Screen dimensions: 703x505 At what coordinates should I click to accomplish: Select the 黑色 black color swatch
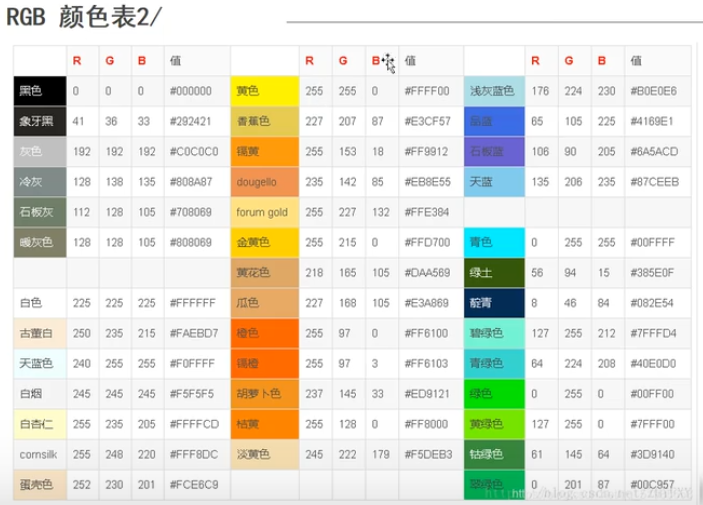click(40, 91)
